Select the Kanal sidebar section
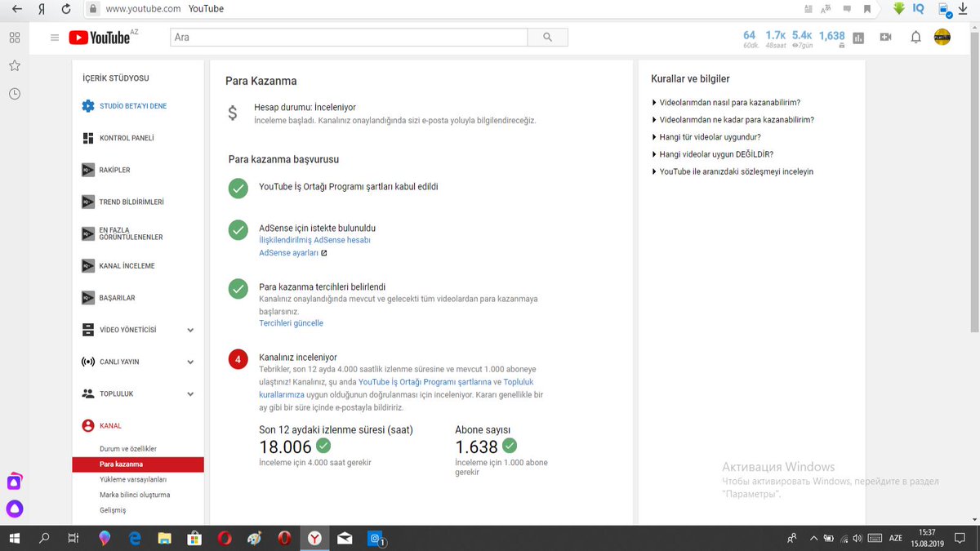The width and height of the screenshot is (980, 551). point(102,425)
